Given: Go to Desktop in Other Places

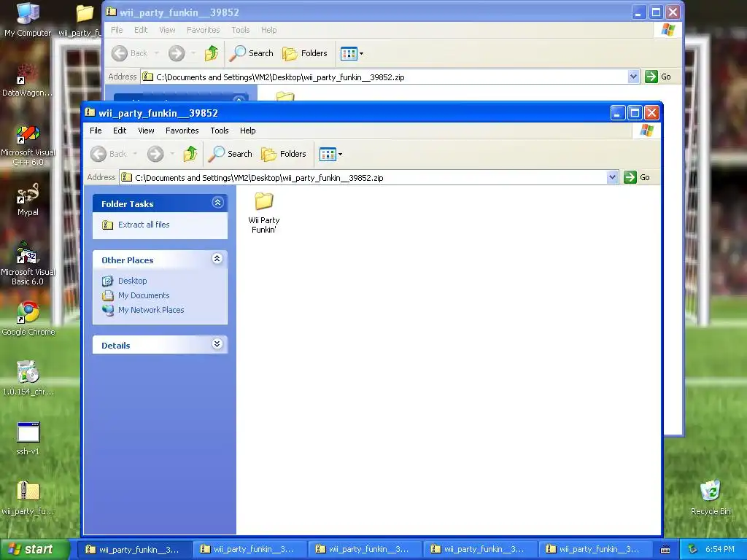Looking at the screenshot, I should [133, 281].
